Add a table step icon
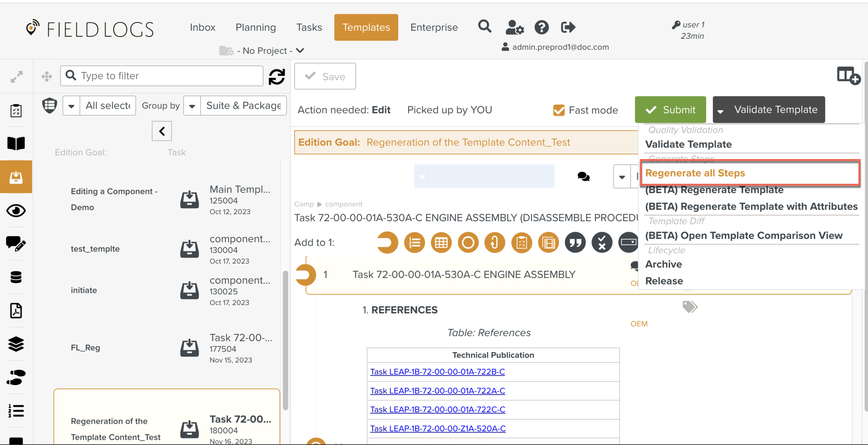868x445 pixels. pos(441,242)
